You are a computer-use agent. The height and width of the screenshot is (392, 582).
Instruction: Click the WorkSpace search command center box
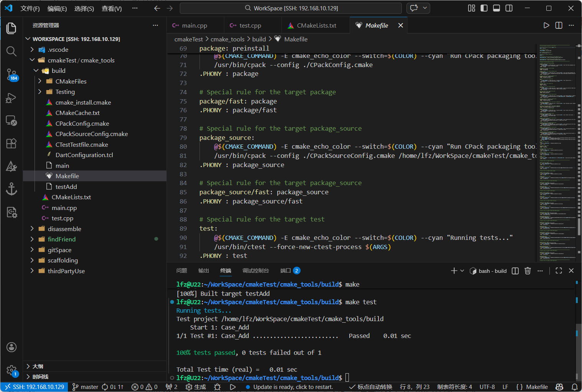(291, 8)
